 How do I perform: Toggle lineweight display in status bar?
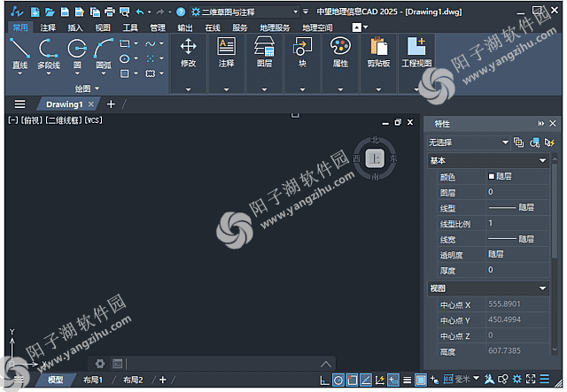[408, 380]
